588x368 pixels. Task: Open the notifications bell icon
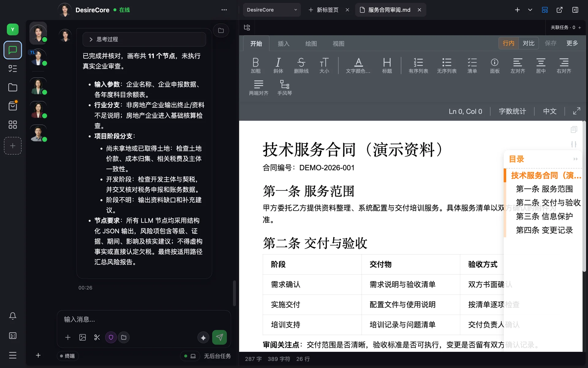[13, 316]
